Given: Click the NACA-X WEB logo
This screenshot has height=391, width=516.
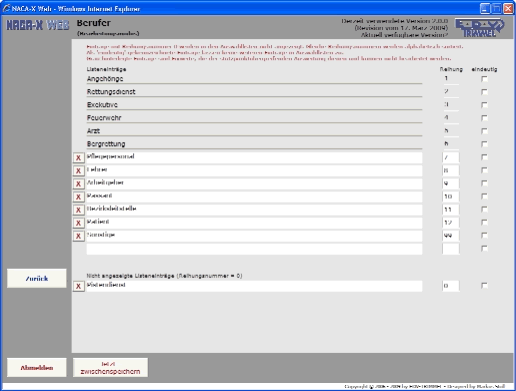Looking at the screenshot, I should (x=38, y=25).
